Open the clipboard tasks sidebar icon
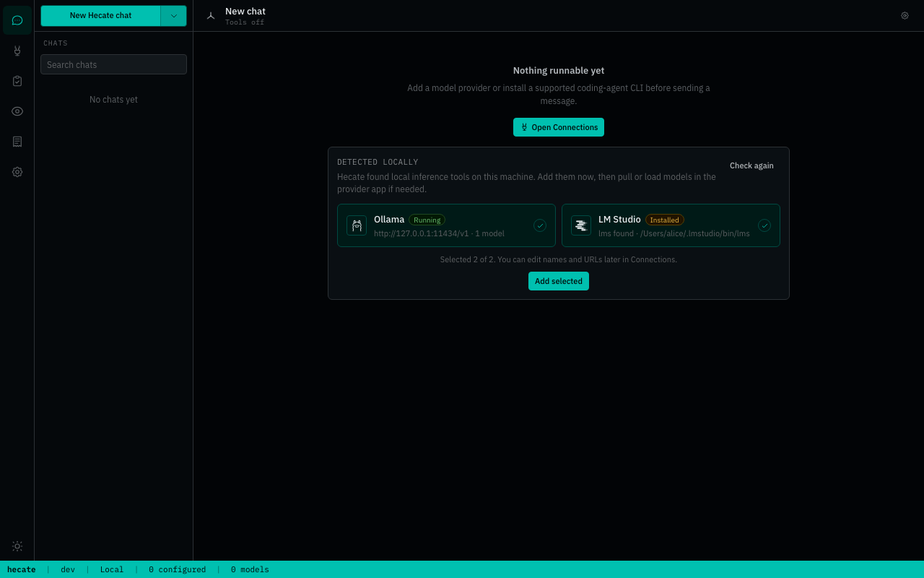Viewport: 924px width, 578px height. pyautogui.click(x=17, y=81)
